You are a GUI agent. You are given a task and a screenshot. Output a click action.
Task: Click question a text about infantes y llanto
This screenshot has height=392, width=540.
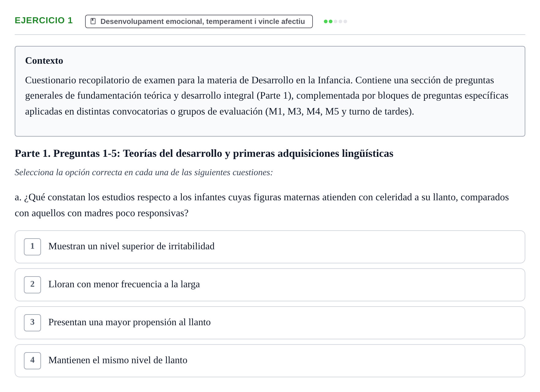(262, 205)
